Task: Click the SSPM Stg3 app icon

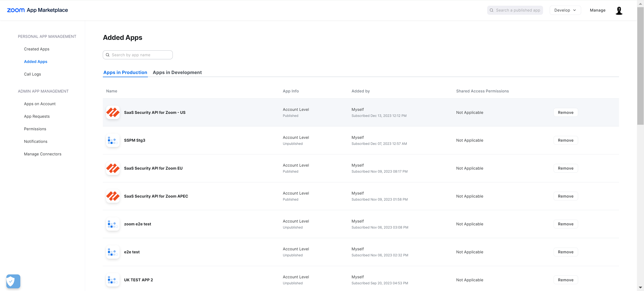Action: pos(113,140)
